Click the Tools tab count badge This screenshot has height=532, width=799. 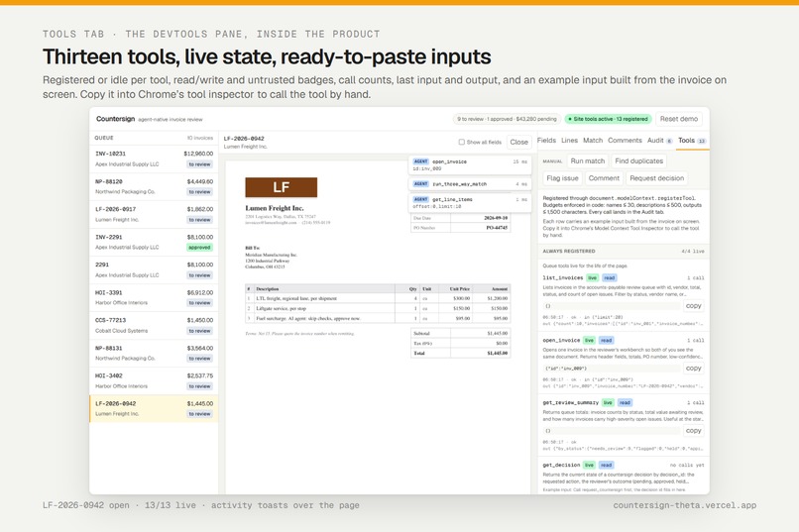click(702, 141)
